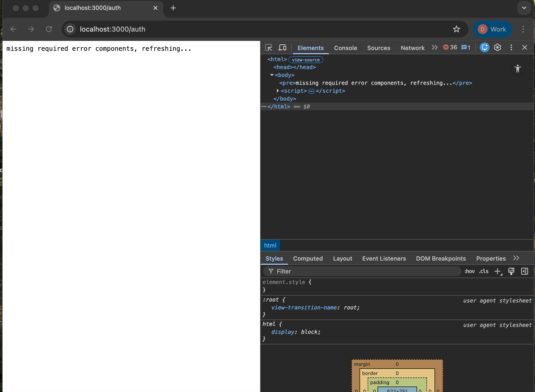Click the display property name
The height and width of the screenshot is (392, 535).
pyautogui.click(x=283, y=332)
